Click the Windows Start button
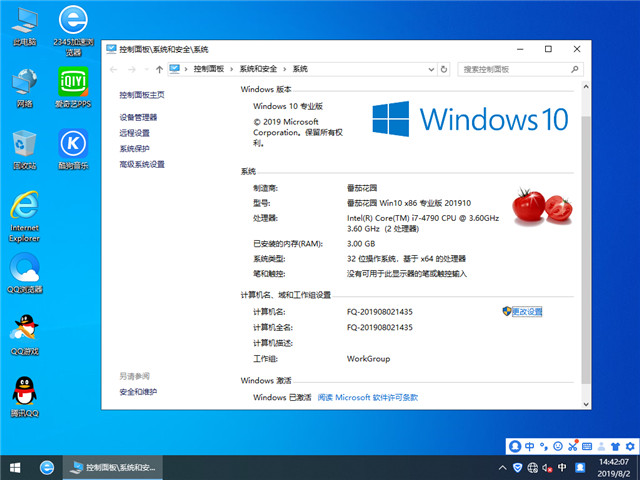The height and width of the screenshot is (480, 640). click(x=16, y=467)
